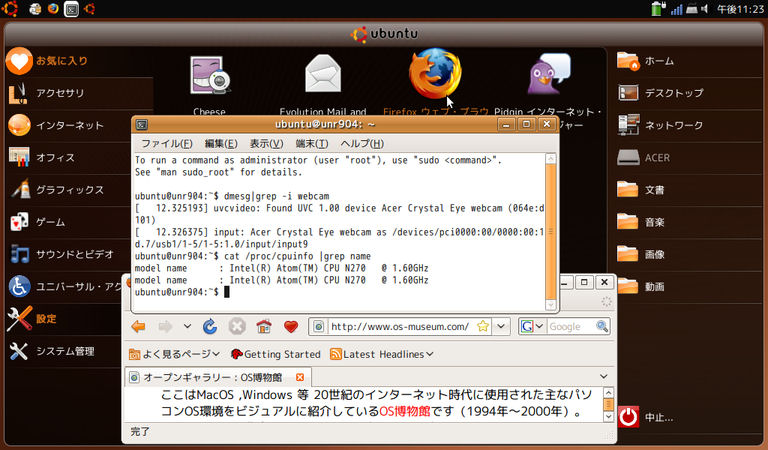Open Firefox back/forward history dropdown
The height and width of the screenshot is (450, 768).
[x=187, y=326]
